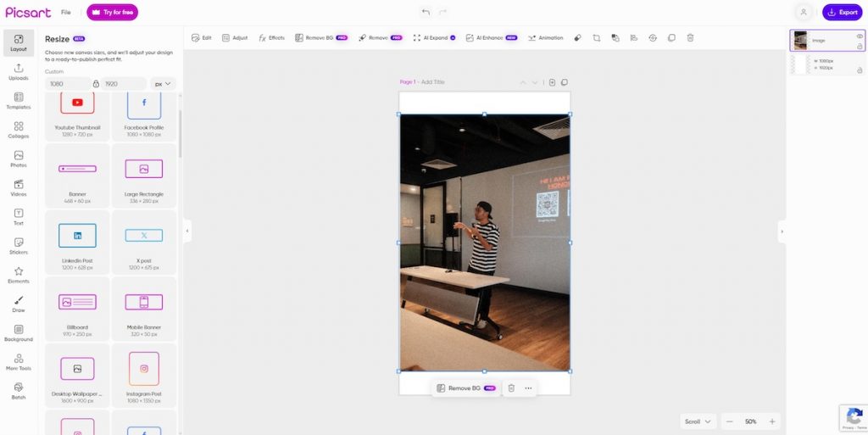This screenshot has height=435, width=868.
Task: Select the Crop tool in top toolbar
Action: click(596, 37)
